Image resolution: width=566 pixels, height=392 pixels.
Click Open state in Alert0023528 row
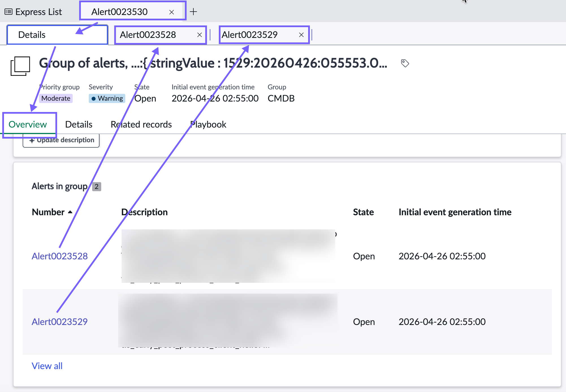point(364,256)
